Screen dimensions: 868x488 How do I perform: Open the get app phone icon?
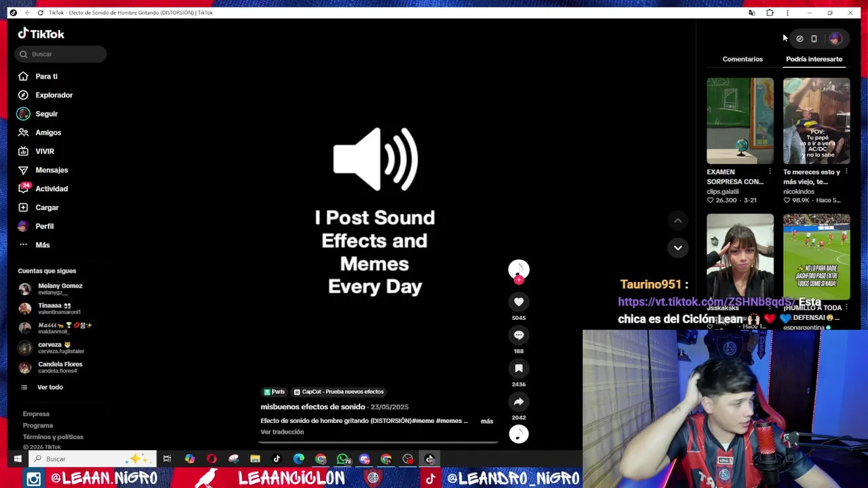pos(814,39)
